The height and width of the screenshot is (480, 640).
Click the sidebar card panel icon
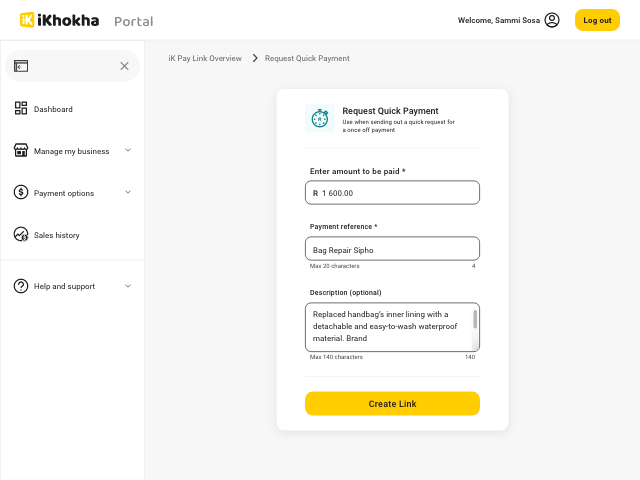(x=21, y=66)
